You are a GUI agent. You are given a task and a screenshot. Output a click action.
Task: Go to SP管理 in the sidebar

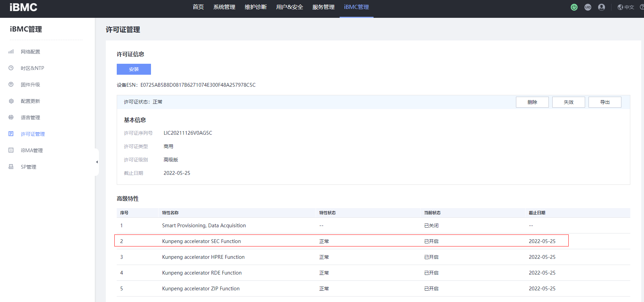[x=28, y=167]
